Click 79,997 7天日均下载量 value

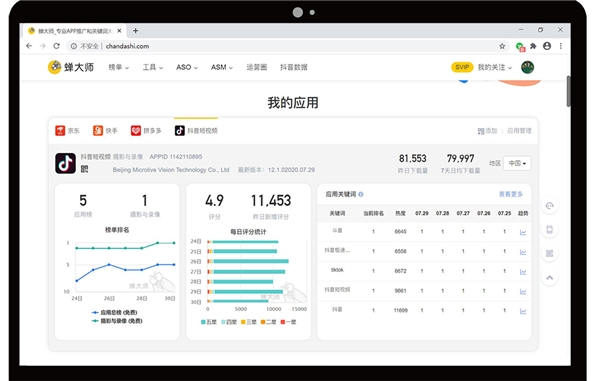point(460,158)
